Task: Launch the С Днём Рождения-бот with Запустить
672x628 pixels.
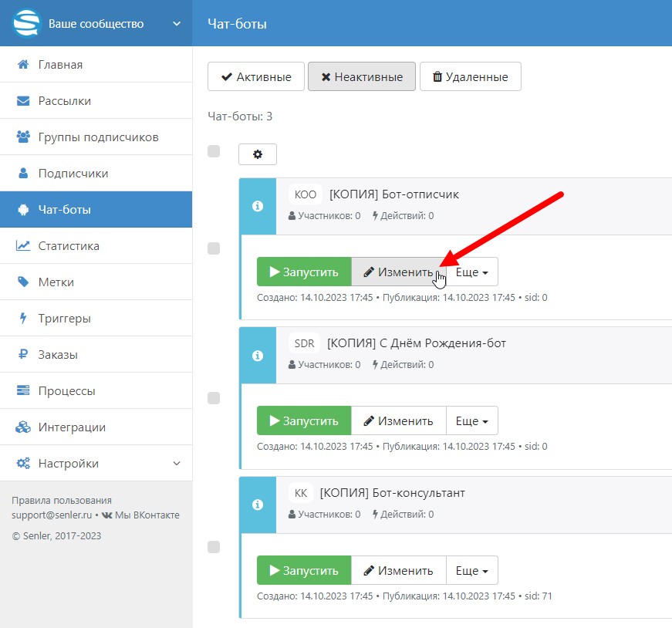Action: coord(304,421)
